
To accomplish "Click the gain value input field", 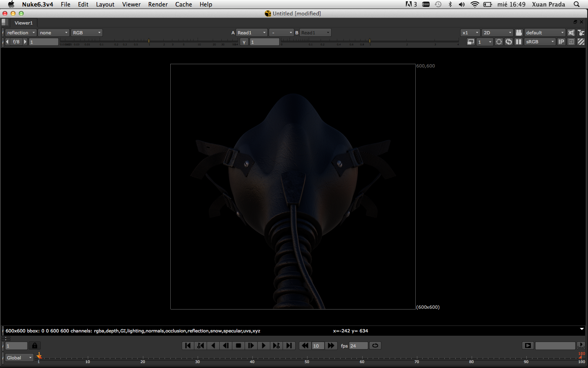I will pyautogui.click(x=44, y=42).
